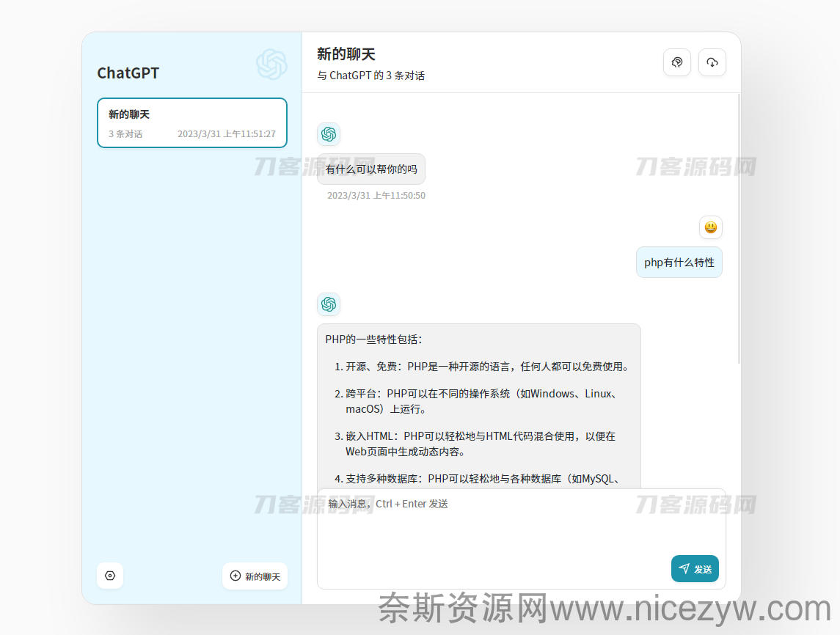840x635 pixels.
Task: Send the message with the 发送 button
Action: (x=695, y=568)
